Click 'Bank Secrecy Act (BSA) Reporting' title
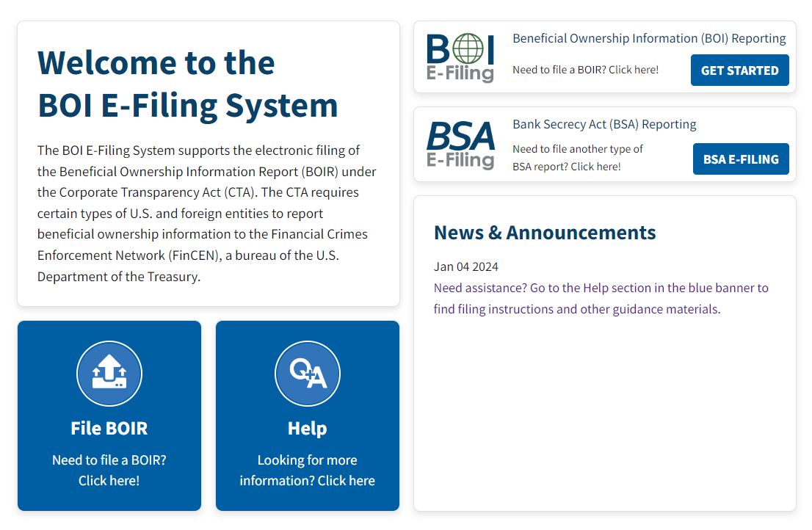This screenshot has width=812, height=530. coord(604,124)
